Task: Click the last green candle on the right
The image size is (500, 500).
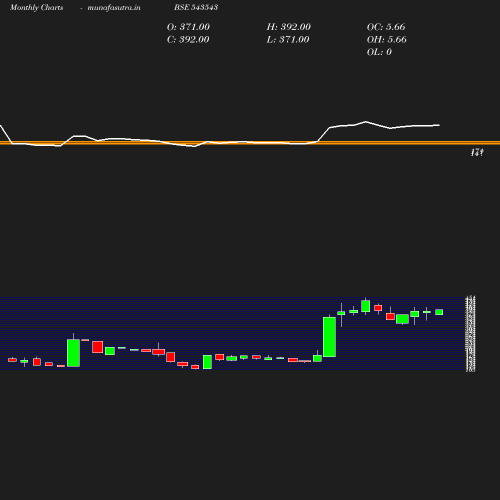Action: (439, 312)
